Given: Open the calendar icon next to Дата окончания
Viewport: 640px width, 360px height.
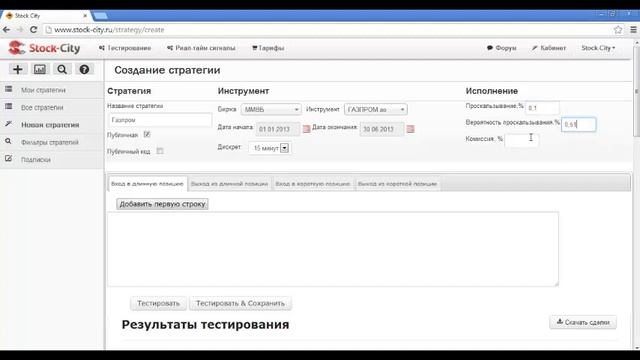Looking at the screenshot, I should point(411,129).
